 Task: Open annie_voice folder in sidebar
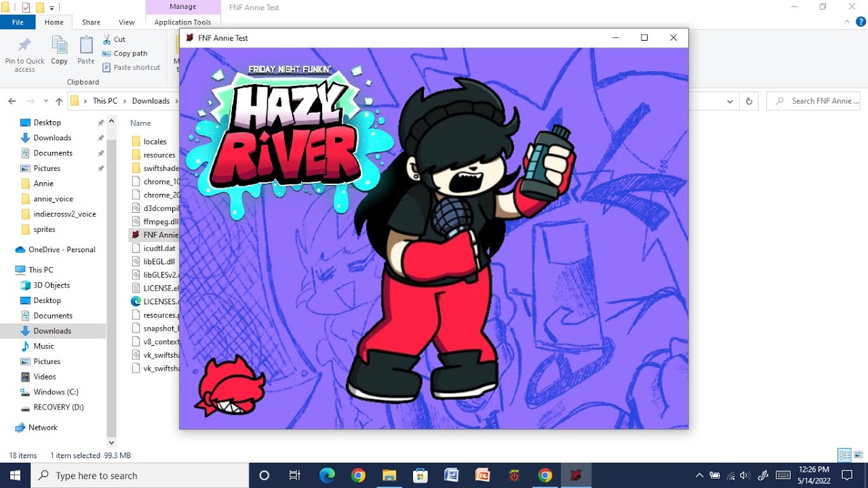(x=53, y=199)
